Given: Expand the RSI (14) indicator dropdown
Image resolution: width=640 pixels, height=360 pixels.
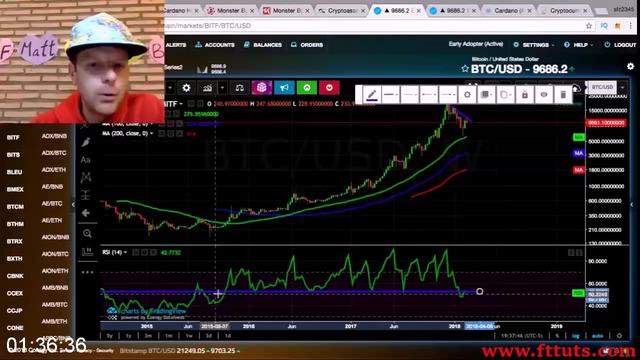Looking at the screenshot, I should [125, 253].
